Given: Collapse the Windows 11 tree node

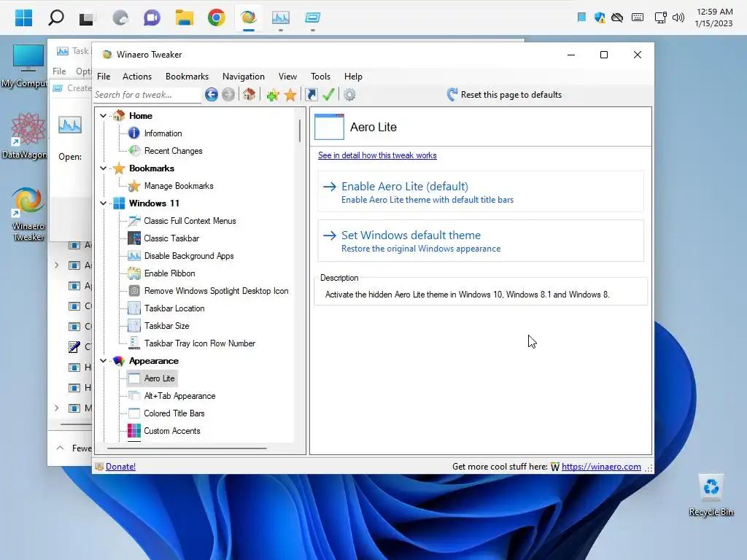Looking at the screenshot, I should (x=104, y=203).
